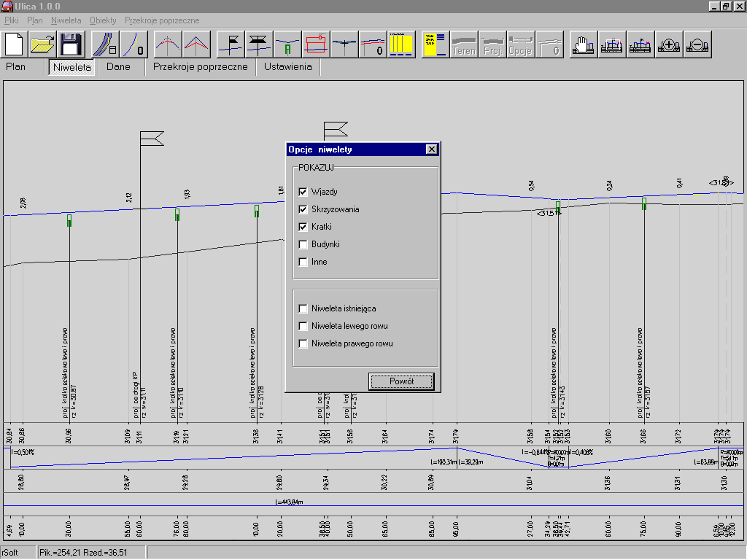Open a file with the yellow folder icon
Image resolution: width=747 pixels, height=560 pixels.
(x=43, y=44)
